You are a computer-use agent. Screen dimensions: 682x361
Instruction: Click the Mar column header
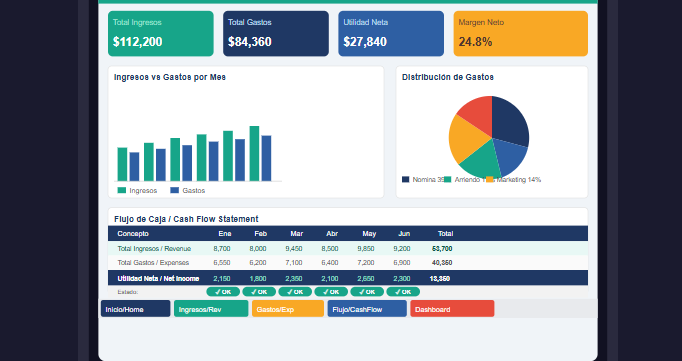click(x=297, y=234)
